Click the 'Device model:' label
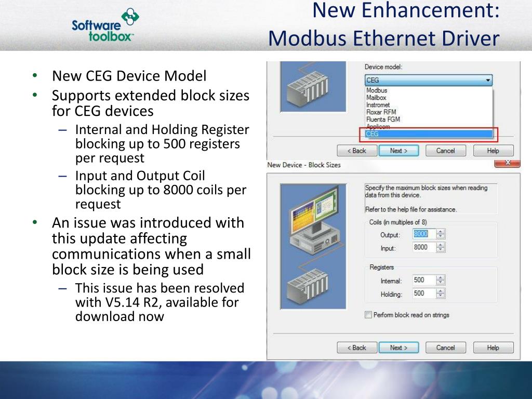The image size is (532, 399). tap(383, 67)
